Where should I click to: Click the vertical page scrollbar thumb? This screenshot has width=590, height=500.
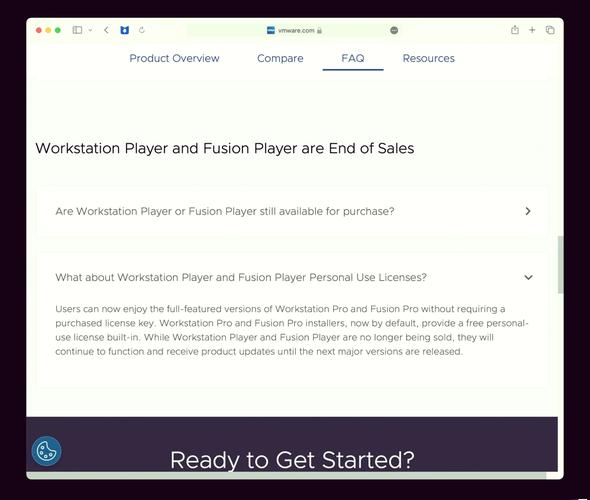[x=560, y=264]
